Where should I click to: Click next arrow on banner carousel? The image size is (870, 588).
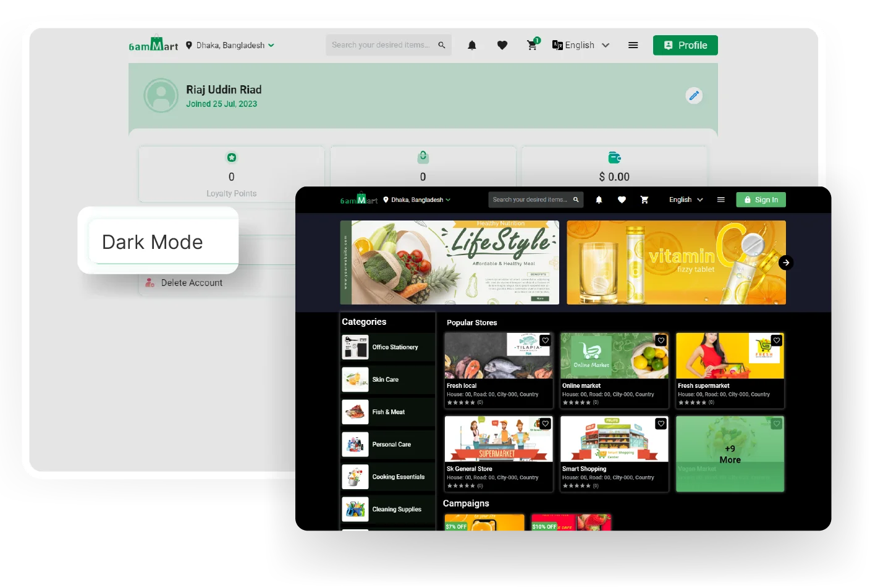[x=785, y=262]
